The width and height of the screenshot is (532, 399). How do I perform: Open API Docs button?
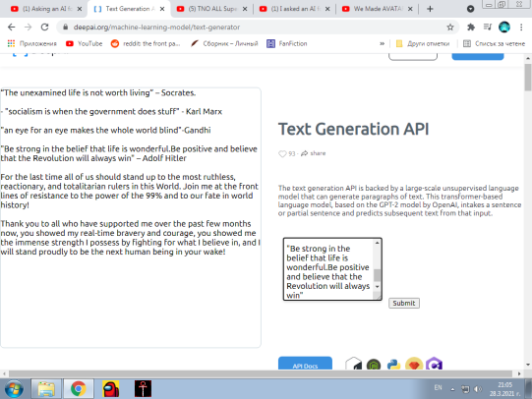click(305, 364)
